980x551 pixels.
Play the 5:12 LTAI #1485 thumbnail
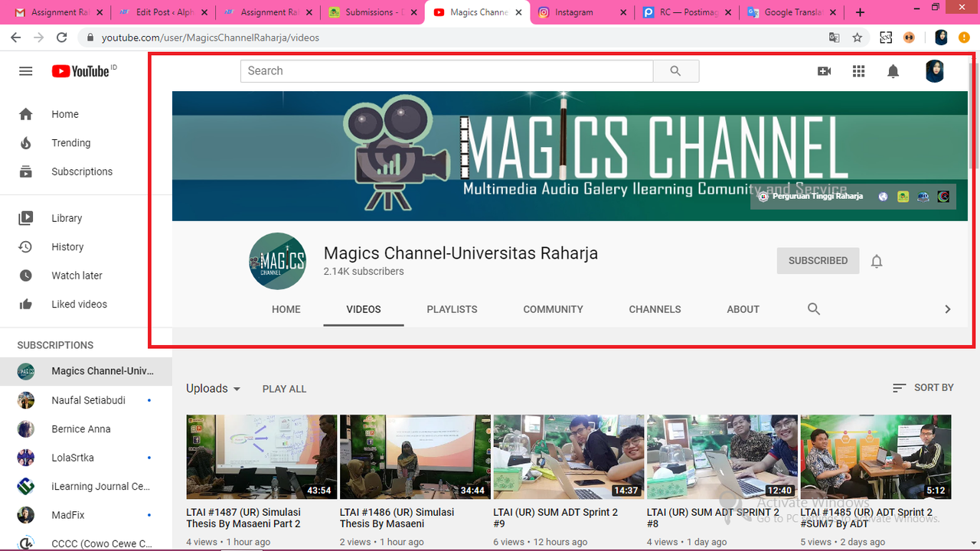point(876,457)
